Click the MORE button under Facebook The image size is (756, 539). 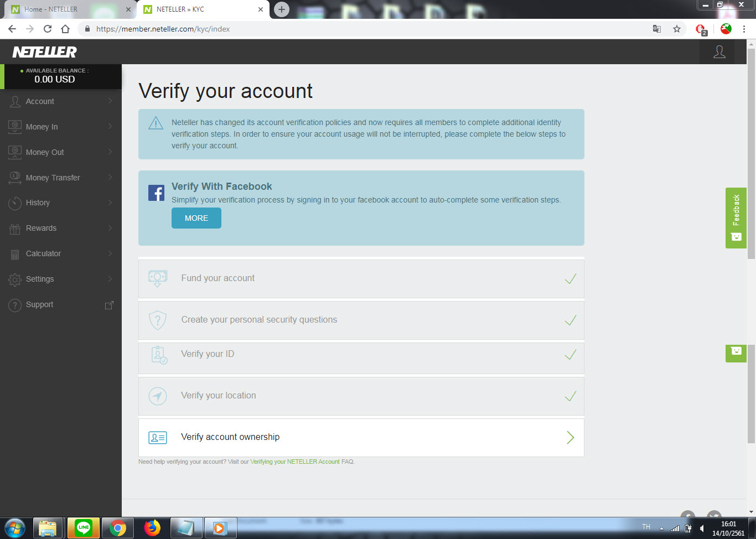click(x=196, y=218)
